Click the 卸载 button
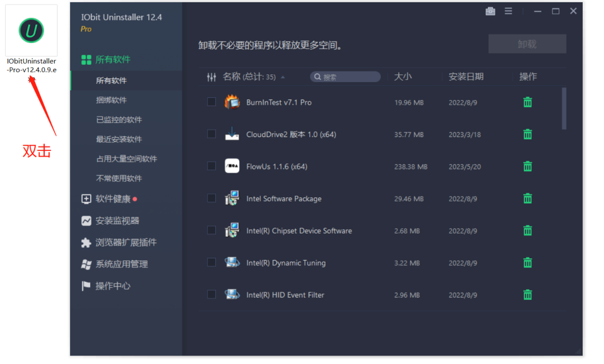 [527, 44]
